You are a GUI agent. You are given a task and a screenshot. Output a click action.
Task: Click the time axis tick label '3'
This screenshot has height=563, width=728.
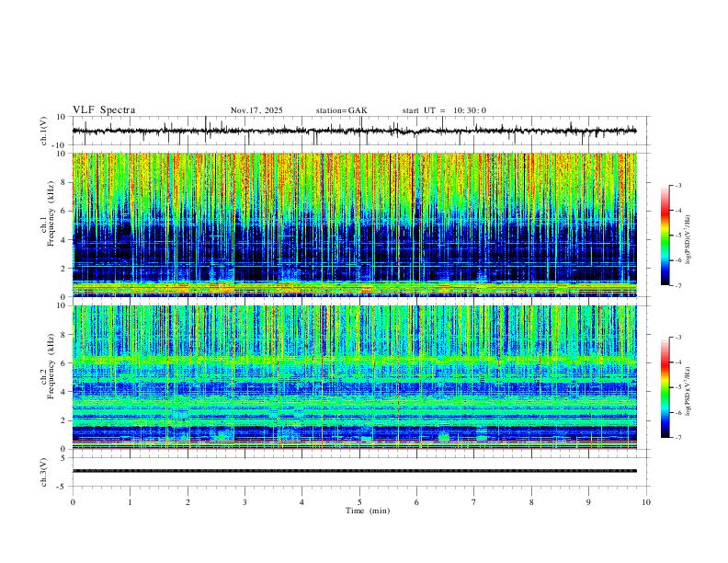245,502
